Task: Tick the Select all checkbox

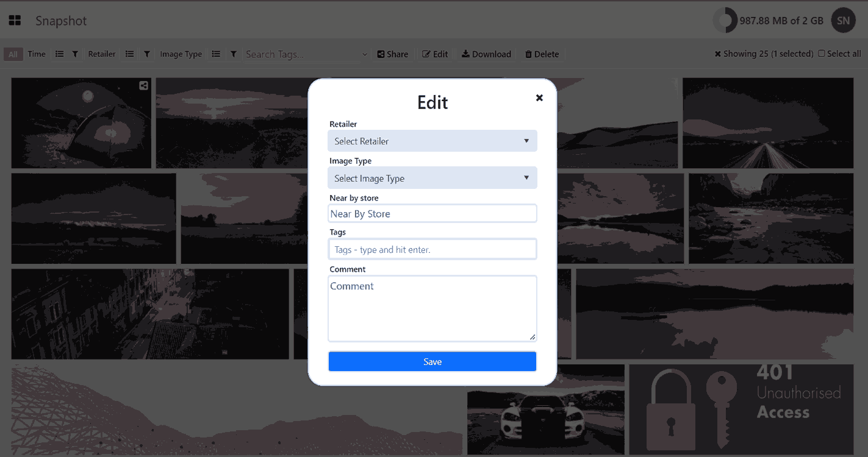Action: 822,54
